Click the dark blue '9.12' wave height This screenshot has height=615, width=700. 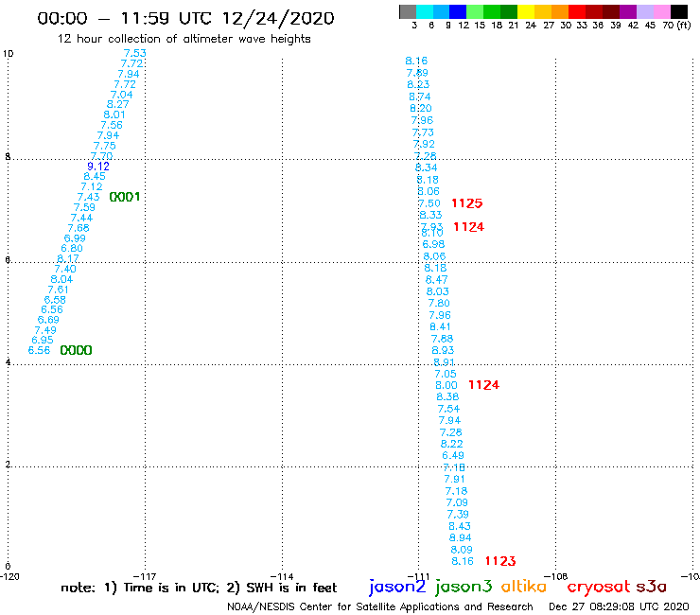coord(98,167)
